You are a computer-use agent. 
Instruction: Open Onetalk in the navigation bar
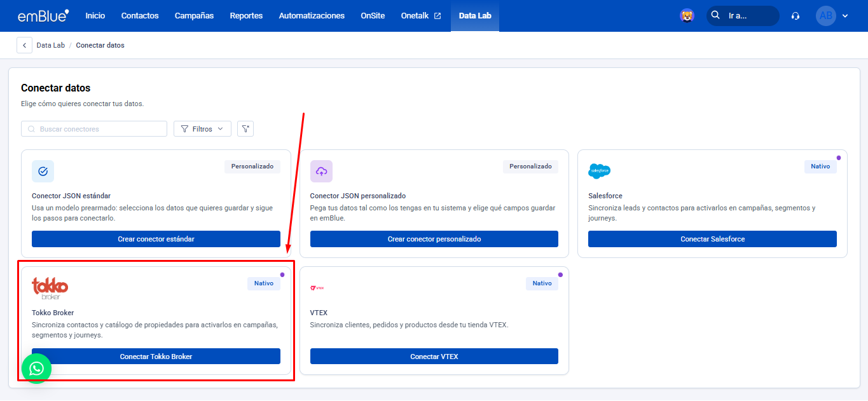(x=415, y=16)
